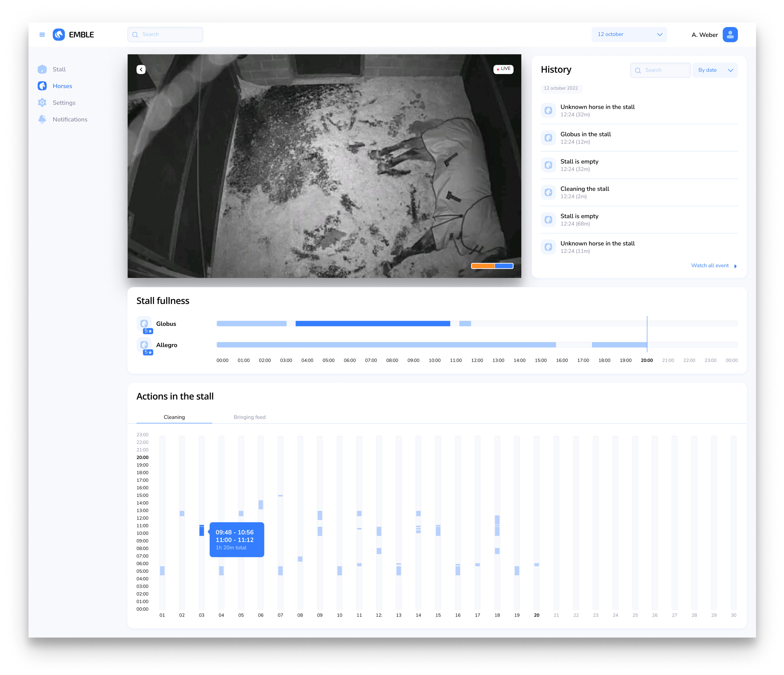Click the EMBLE horse logo
The width and height of the screenshot is (784, 675).
tap(59, 35)
